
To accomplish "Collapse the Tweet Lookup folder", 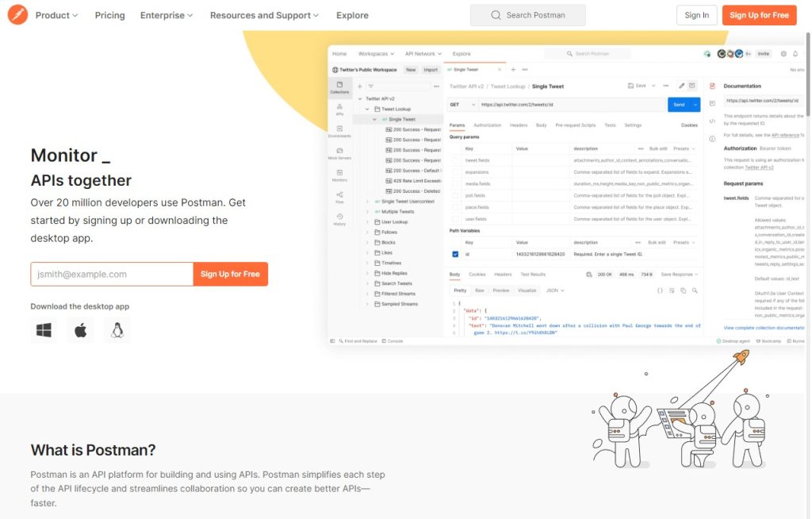I will [x=367, y=109].
